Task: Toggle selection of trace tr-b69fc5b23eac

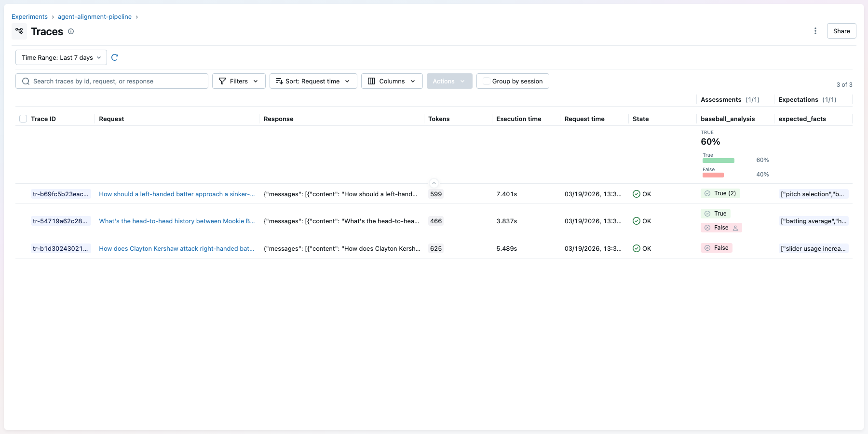Action: tap(23, 194)
